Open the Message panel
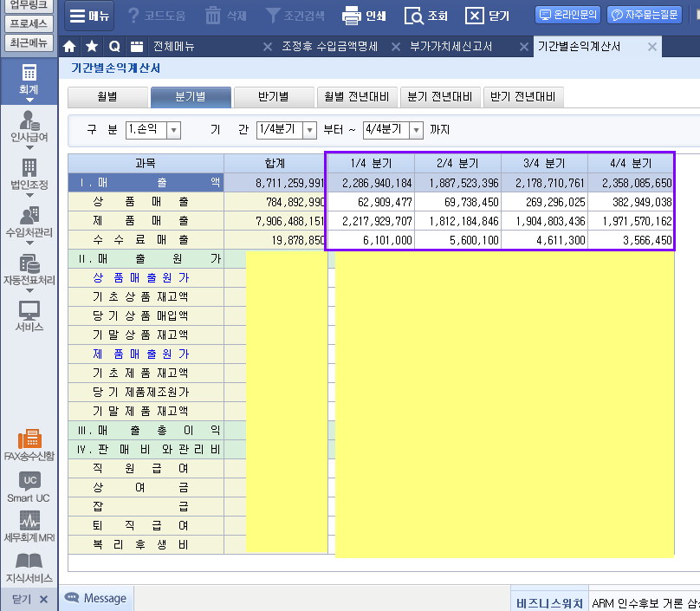This screenshot has width=700, height=611. pos(96,598)
